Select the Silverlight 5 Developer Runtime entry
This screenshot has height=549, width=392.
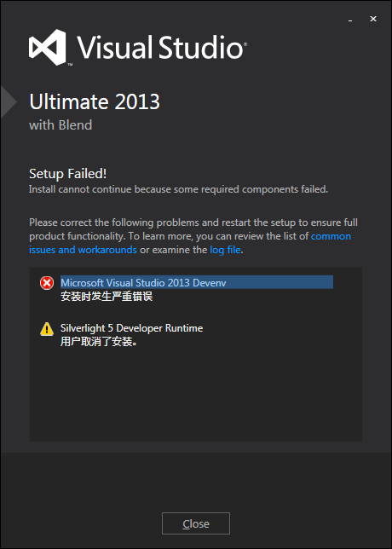tap(131, 328)
